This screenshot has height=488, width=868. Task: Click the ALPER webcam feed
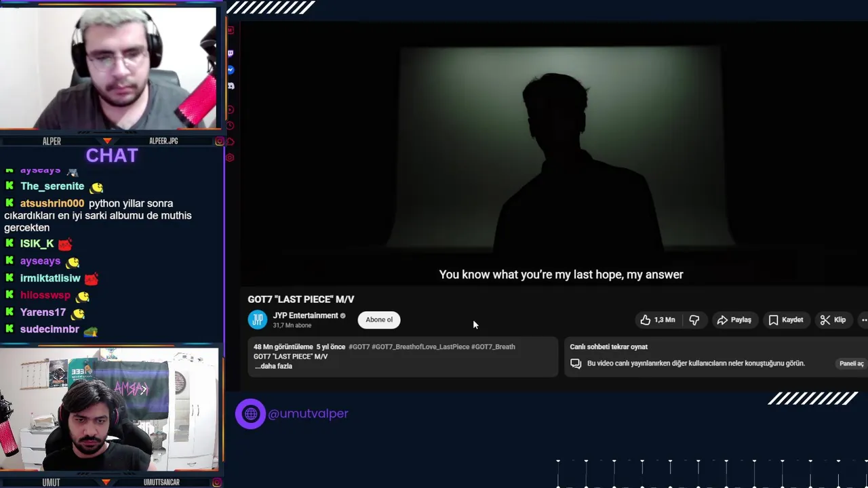pyautogui.click(x=108, y=68)
